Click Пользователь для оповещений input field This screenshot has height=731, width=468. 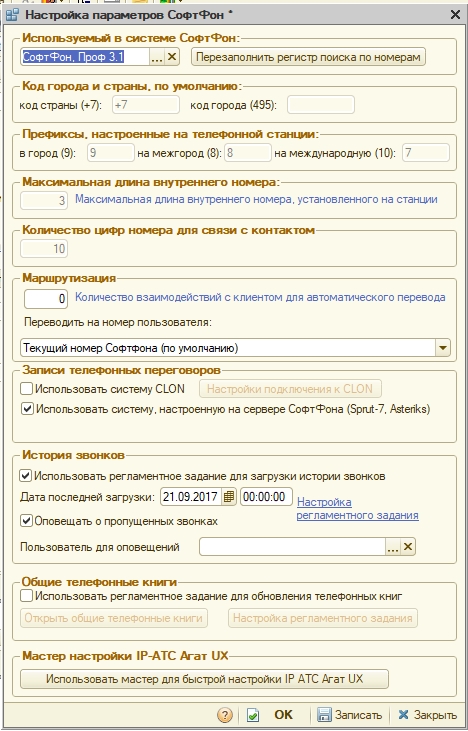point(292,547)
